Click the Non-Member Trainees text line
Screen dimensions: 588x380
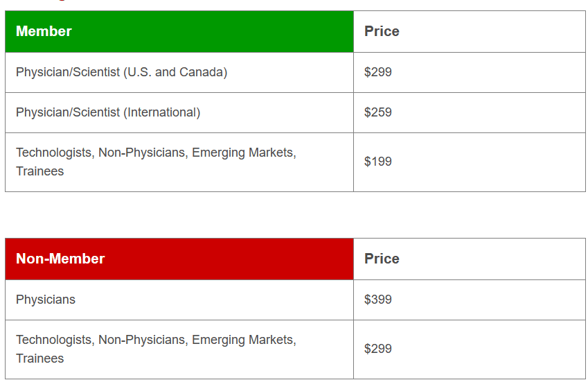point(39,359)
